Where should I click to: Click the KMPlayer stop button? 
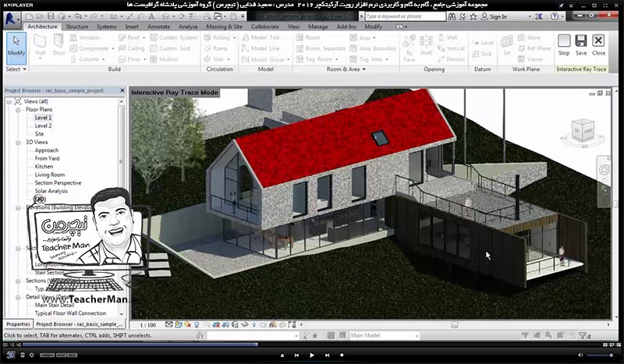point(342,355)
